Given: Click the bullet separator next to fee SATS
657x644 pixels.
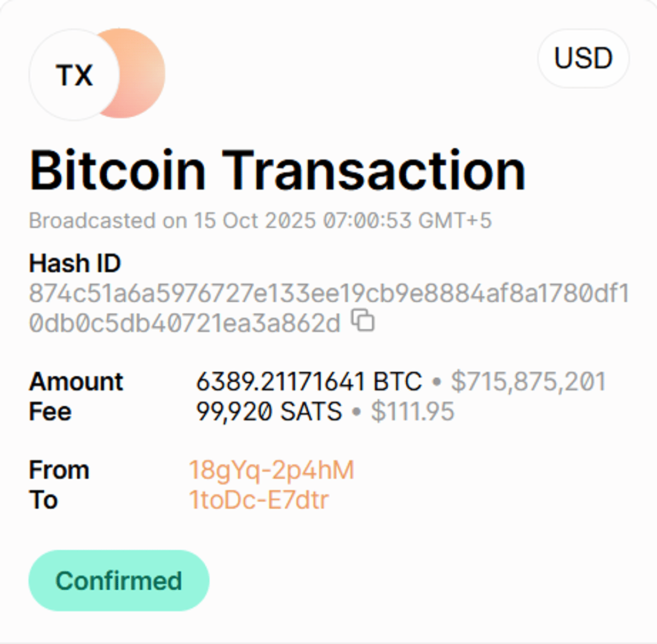Looking at the screenshot, I should [x=356, y=412].
